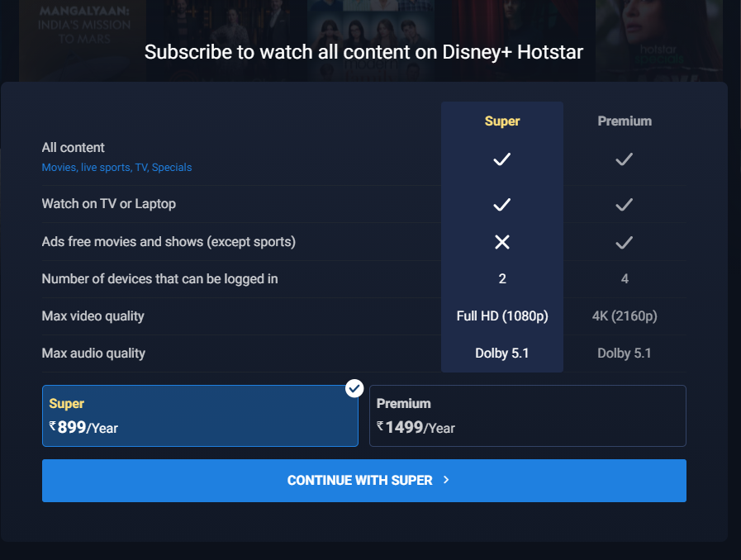This screenshot has height=560, width=741.
Task: Click 'Full HD (1080p)' video quality value
Action: (x=502, y=316)
